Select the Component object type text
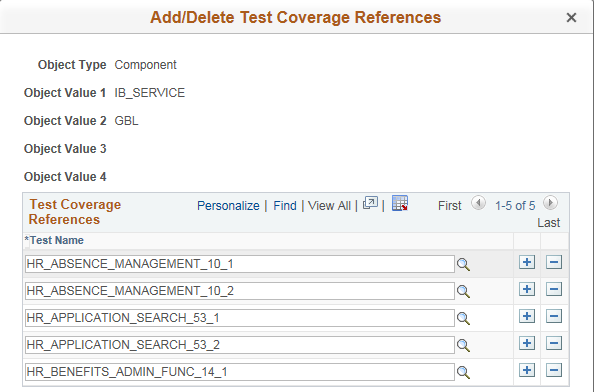The height and width of the screenshot is (392, 594). click(x=145, y=65)
